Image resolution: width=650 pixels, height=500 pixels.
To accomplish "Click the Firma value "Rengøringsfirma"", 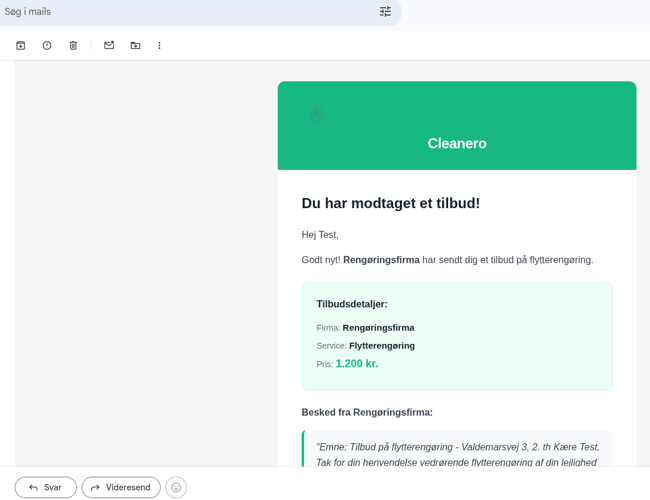I will coord(378,328).
